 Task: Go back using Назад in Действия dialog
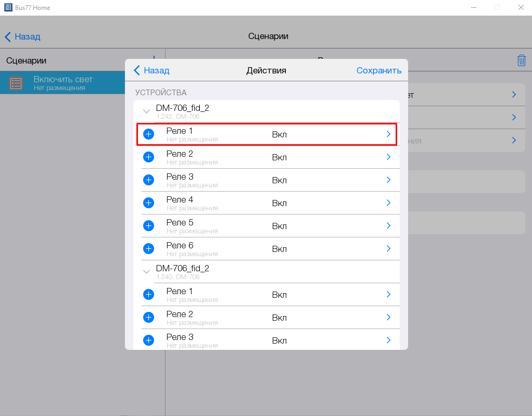[151, 71]
